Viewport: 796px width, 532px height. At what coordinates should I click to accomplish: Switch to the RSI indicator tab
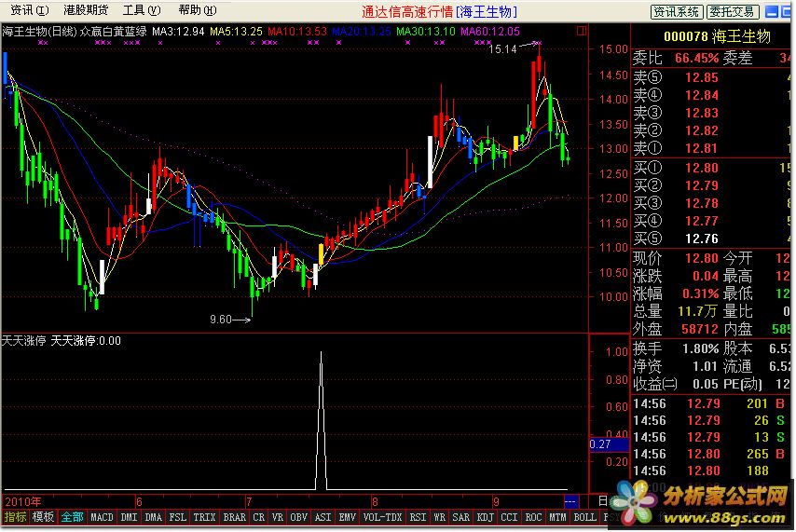pyautogui.click(x=418, y=517)
